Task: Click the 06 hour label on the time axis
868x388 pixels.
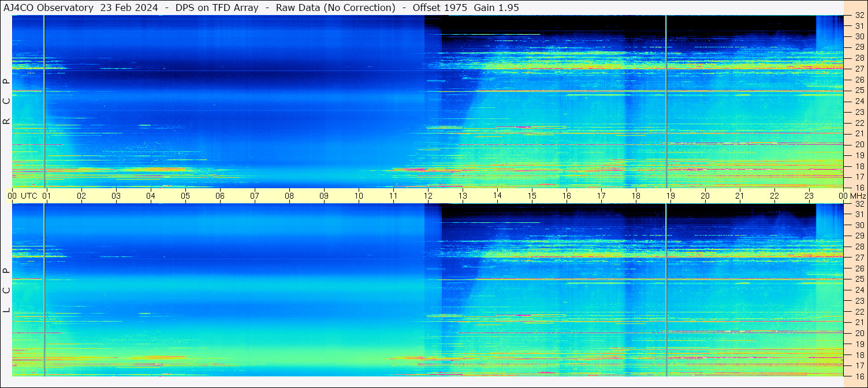Action: click(220, 196)
